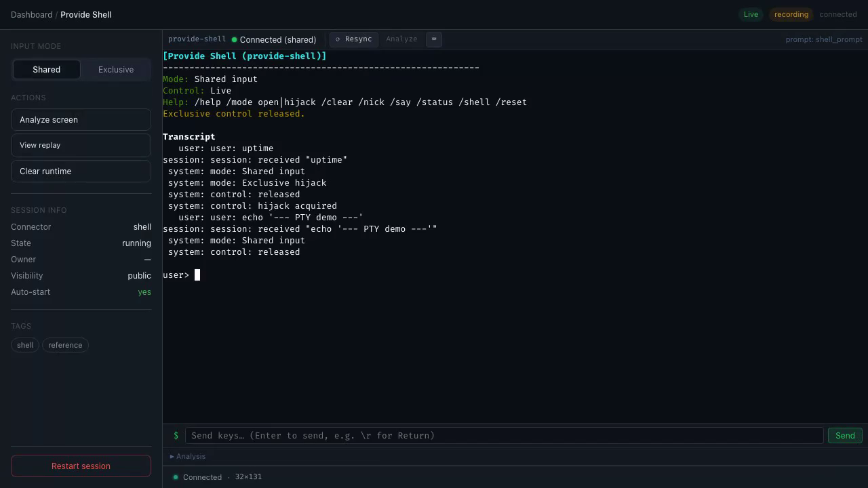
Task: Switch input mode to Shared
Action: pyautogui.click(x=46, y=69)
